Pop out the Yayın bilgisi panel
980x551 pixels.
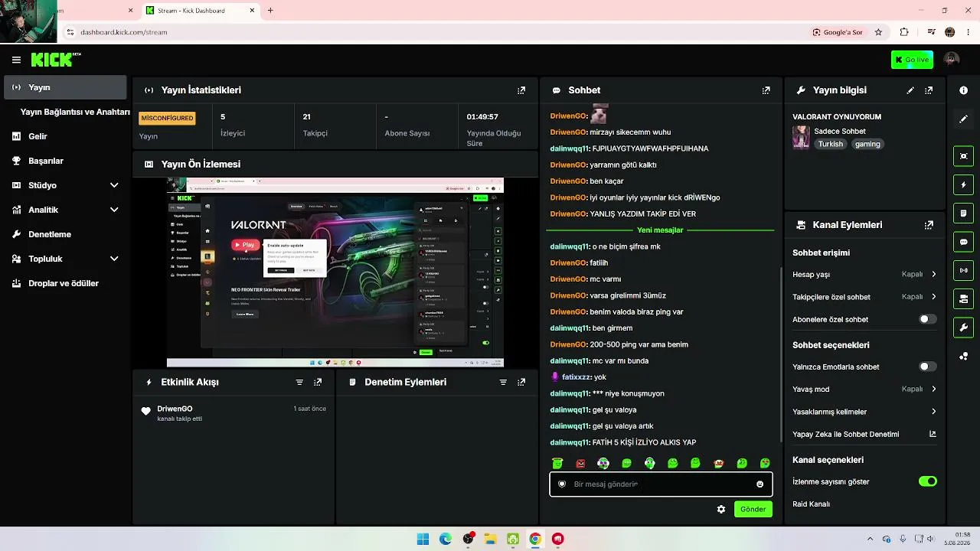tap(929, 90)
